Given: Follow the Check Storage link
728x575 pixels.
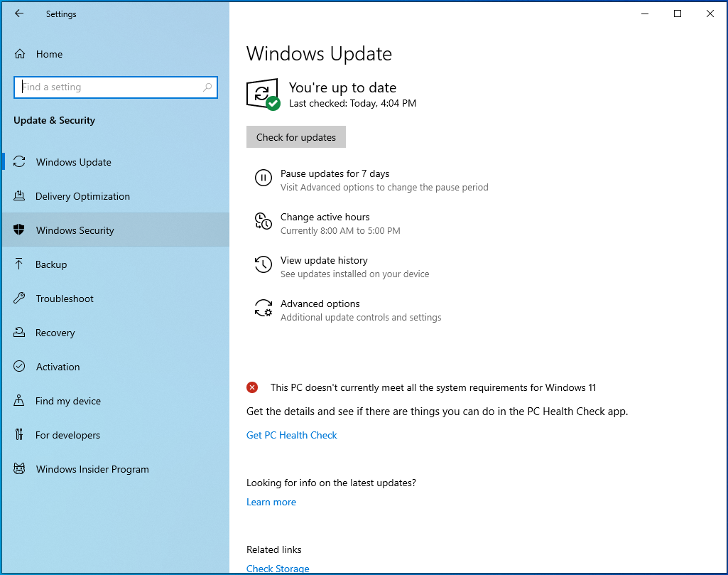Looking at the screenshot, I should [x=277, y=569].
